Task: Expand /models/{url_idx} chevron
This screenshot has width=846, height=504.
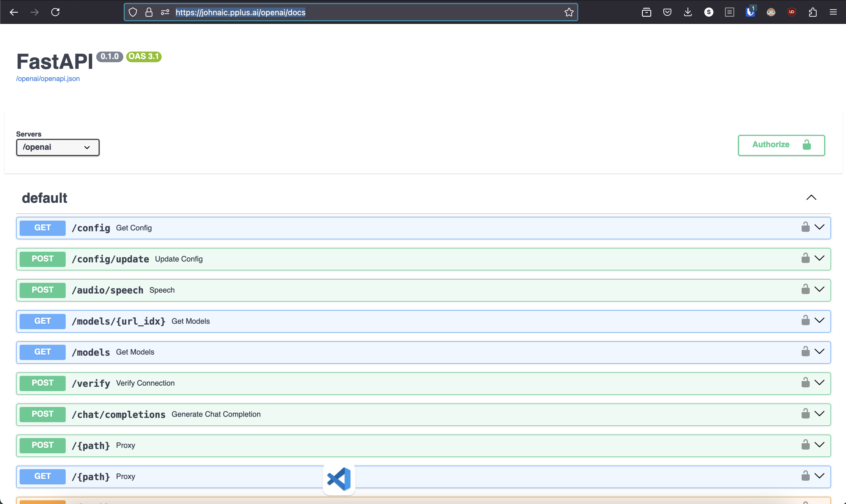Action: [819, 320]
